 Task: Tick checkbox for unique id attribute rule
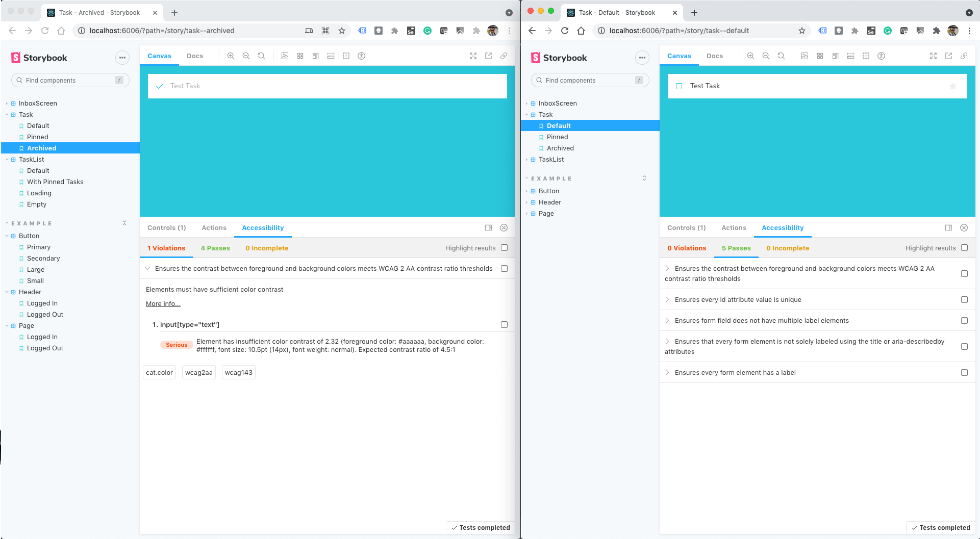tap(964, 300)
